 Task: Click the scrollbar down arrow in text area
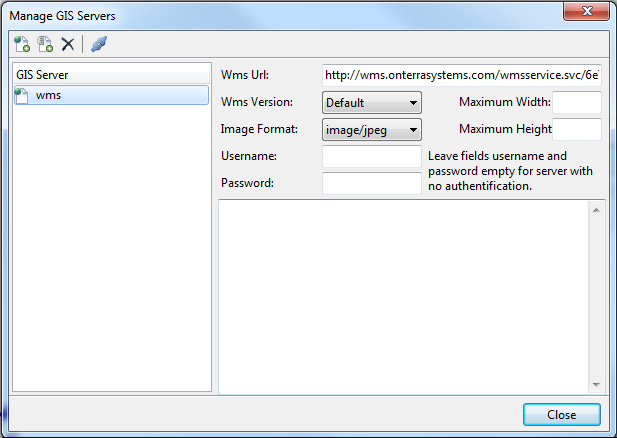point(596,384)
